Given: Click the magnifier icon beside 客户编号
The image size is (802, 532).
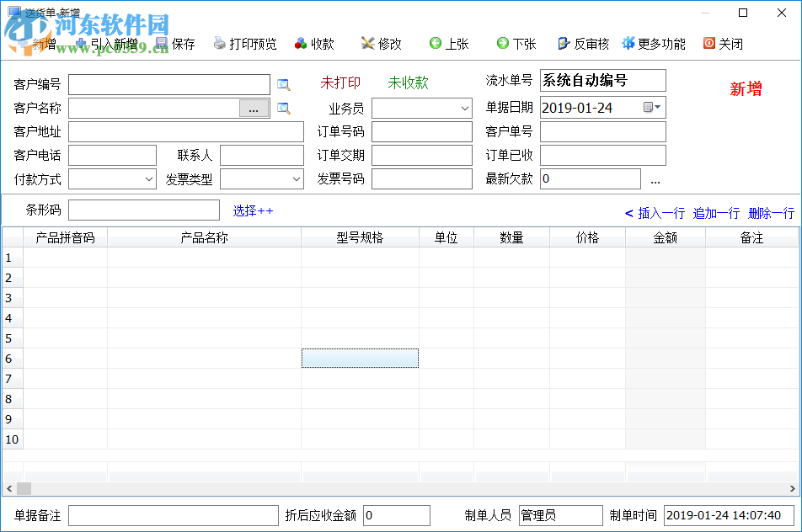Looking at the screenshot, I should [x=284, y=84].
